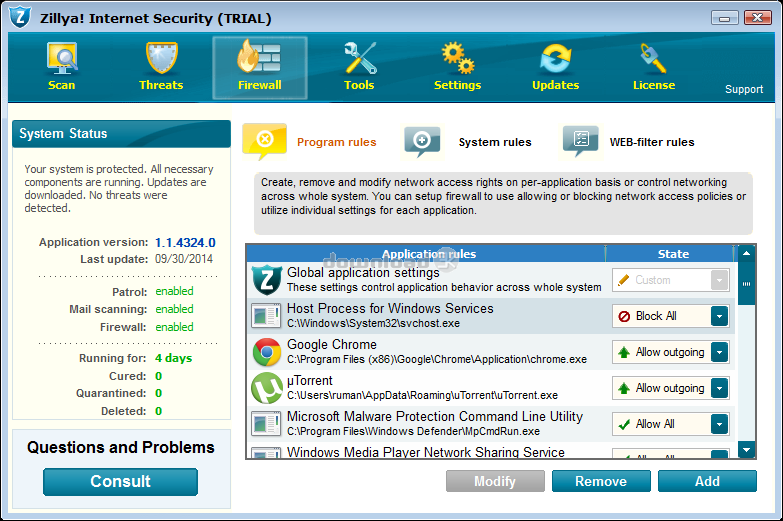Select the Microsoft Malware Protection Command Line Utility row
This screenshot has height=521, width=783.
pos(491,424)
